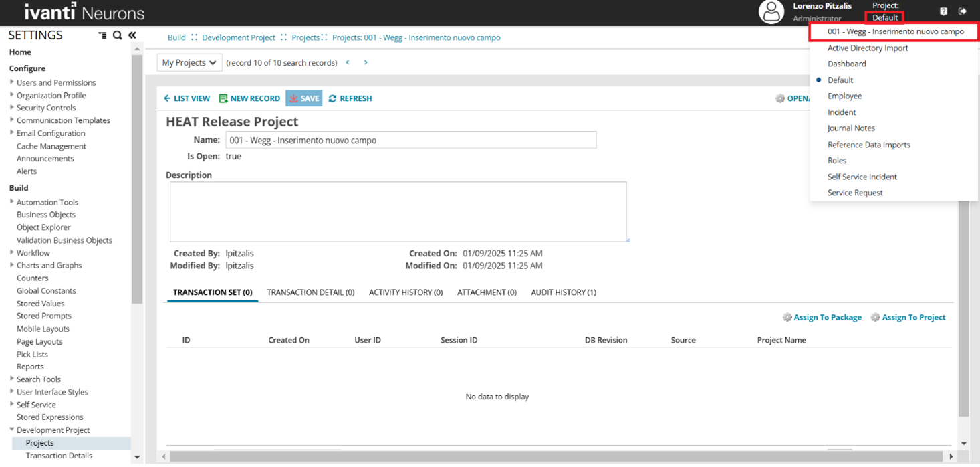Expand Email Configuration node
This screenshot has height=467, width=980.
click(x=11, y=133)
